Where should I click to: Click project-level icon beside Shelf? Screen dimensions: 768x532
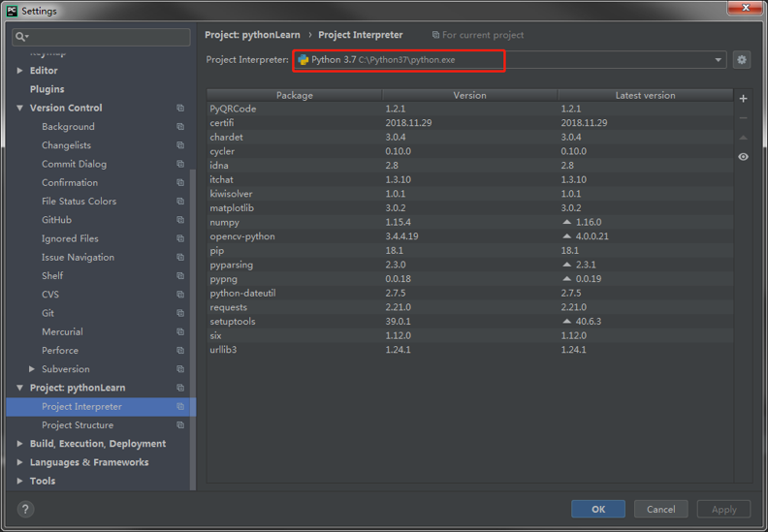tap(180, 275)
